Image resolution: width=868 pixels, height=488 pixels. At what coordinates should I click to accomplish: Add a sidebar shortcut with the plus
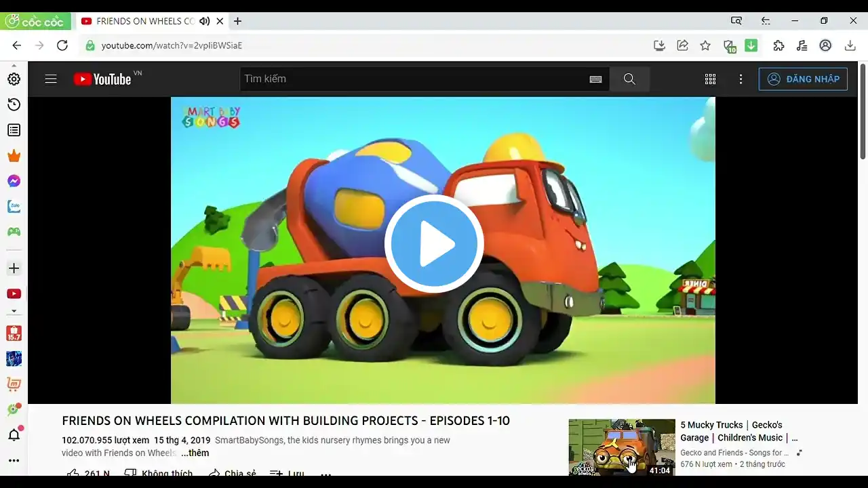(14, 268)
